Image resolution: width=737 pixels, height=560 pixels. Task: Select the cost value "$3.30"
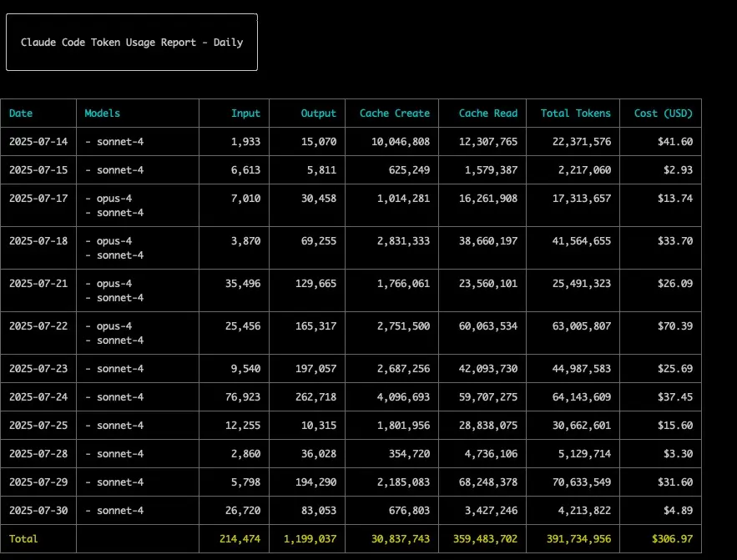pyautogui.click(x=678, y=453)
